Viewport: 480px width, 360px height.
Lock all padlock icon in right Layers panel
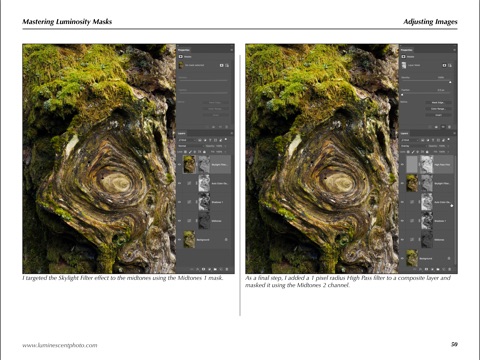pyautogui.click(x=427, y=152)
